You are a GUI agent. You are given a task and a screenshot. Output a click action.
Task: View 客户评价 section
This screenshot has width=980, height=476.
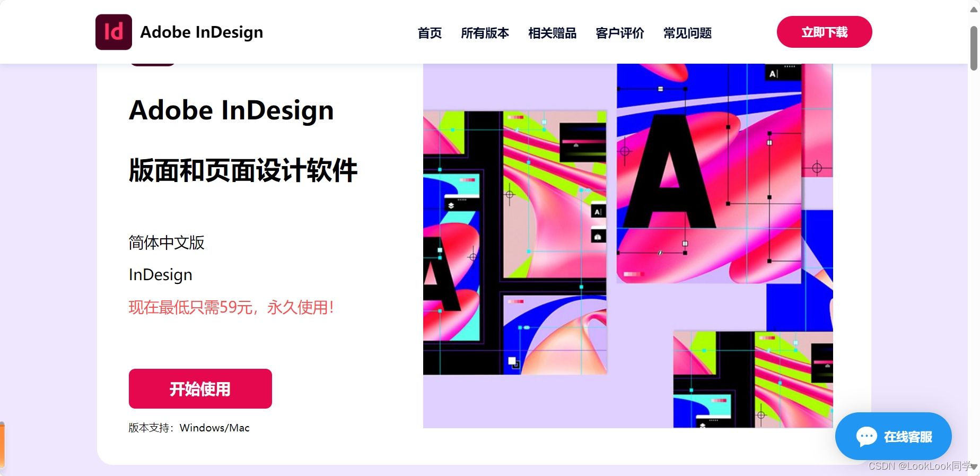pos(620,33)
